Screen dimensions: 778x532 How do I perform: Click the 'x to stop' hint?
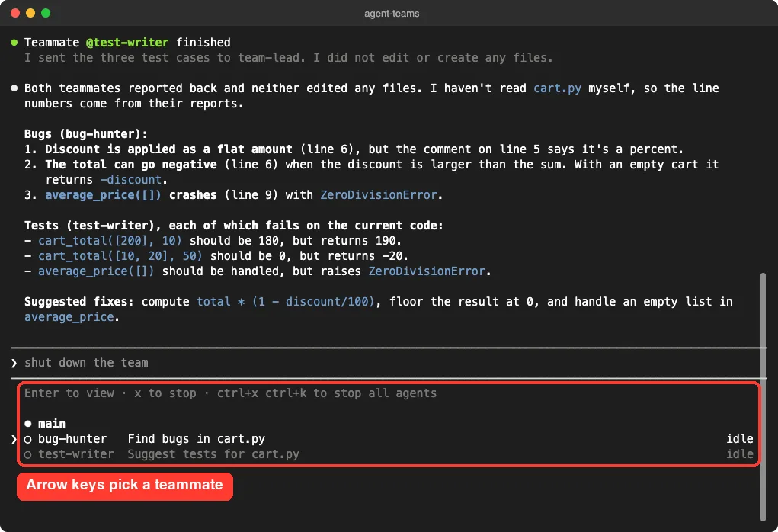[165, 393]
